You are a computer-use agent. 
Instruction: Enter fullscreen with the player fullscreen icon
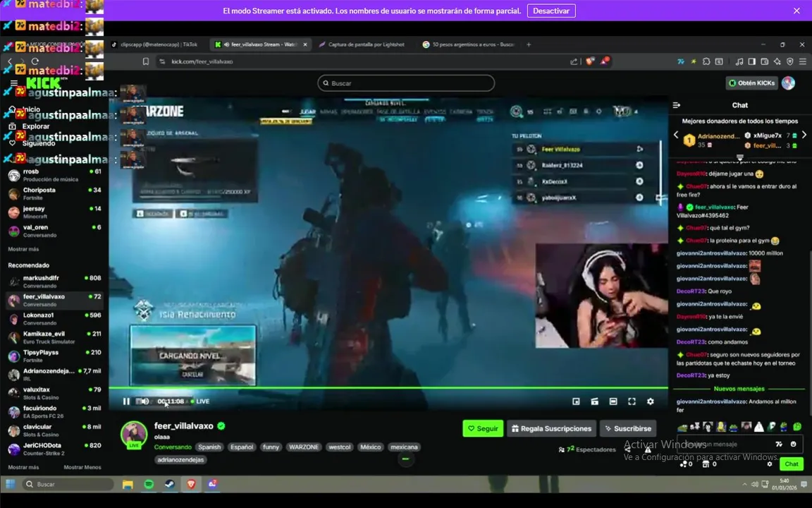pyautogui.click(x=632, y=401)
